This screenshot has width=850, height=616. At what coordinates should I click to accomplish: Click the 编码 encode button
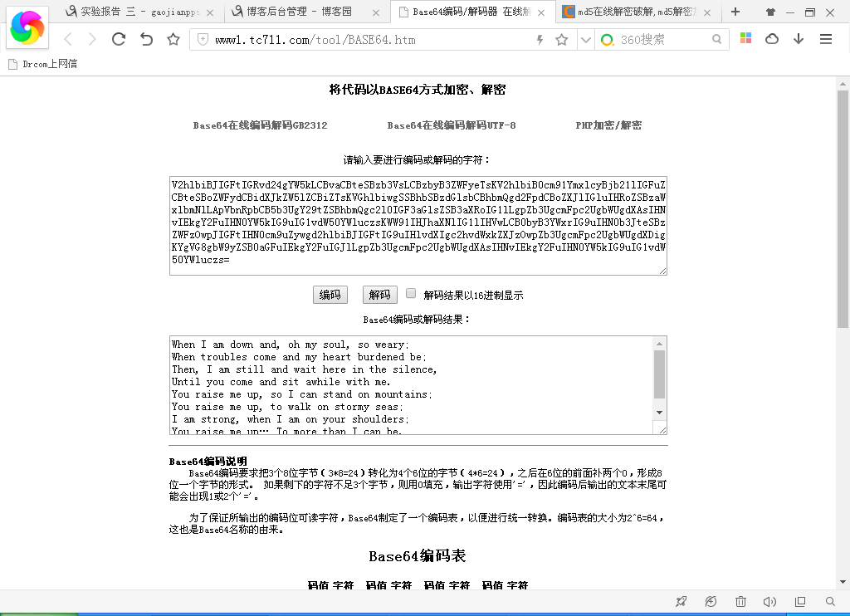click(330, 295)
